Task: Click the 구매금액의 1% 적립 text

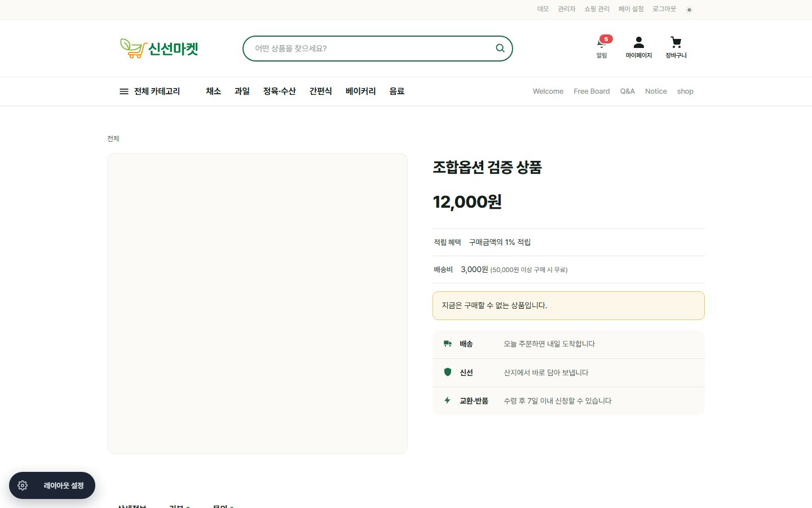Action: 500,242
